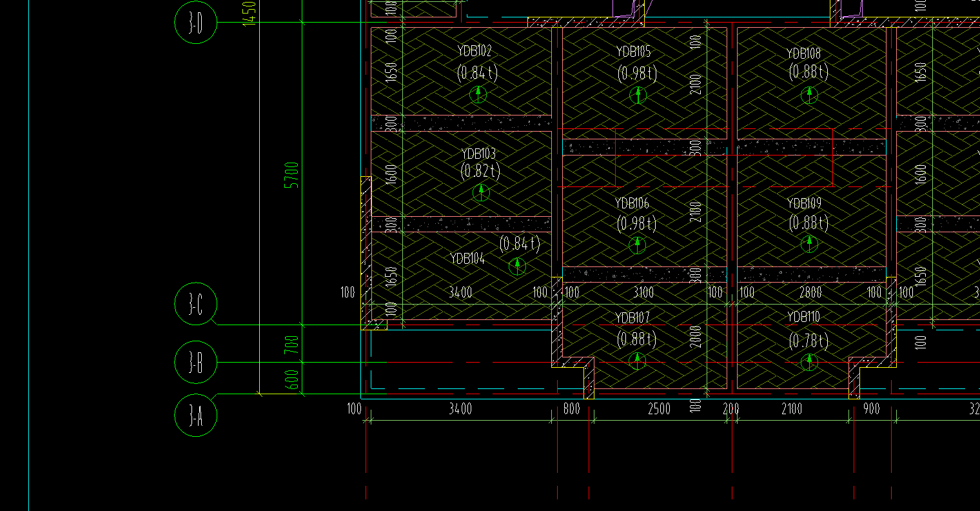Select the YDB107 slab label

click(632, 318)
